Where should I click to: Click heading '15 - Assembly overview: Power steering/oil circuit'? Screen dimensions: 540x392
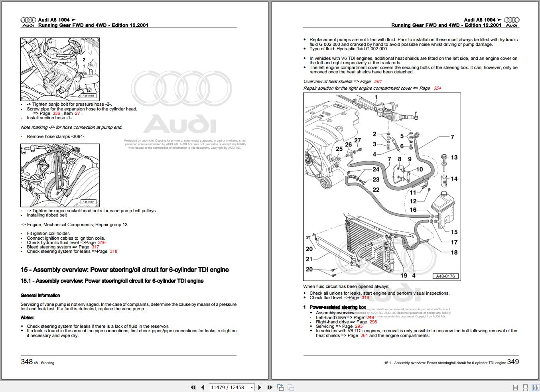pos(125,270)
